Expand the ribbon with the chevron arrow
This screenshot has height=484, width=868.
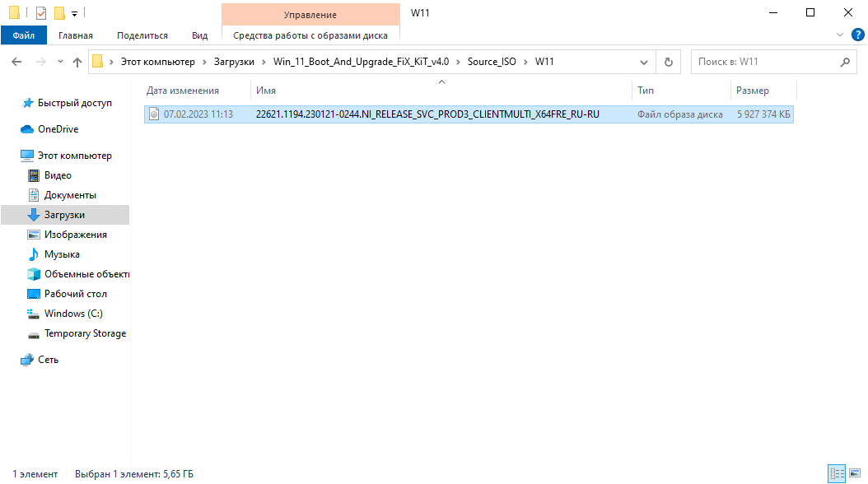(840, 35)
